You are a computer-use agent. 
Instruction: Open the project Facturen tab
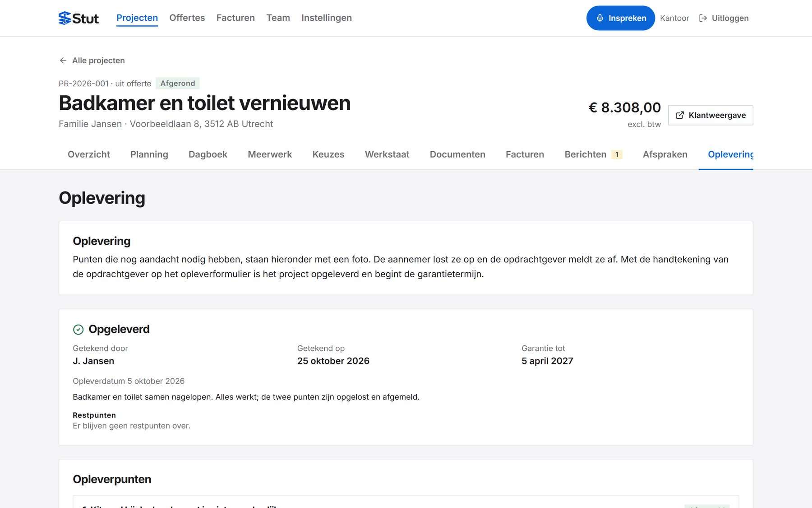[x=525, y=154]
